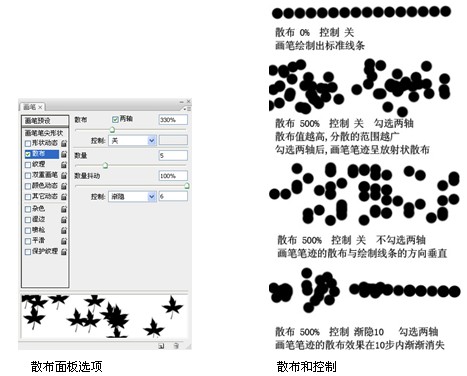The width and height of the screenshot is (467, 376).
Task: Enable the 平滑 checkbox
Action: pyautogui.click(x=28, y=241)
